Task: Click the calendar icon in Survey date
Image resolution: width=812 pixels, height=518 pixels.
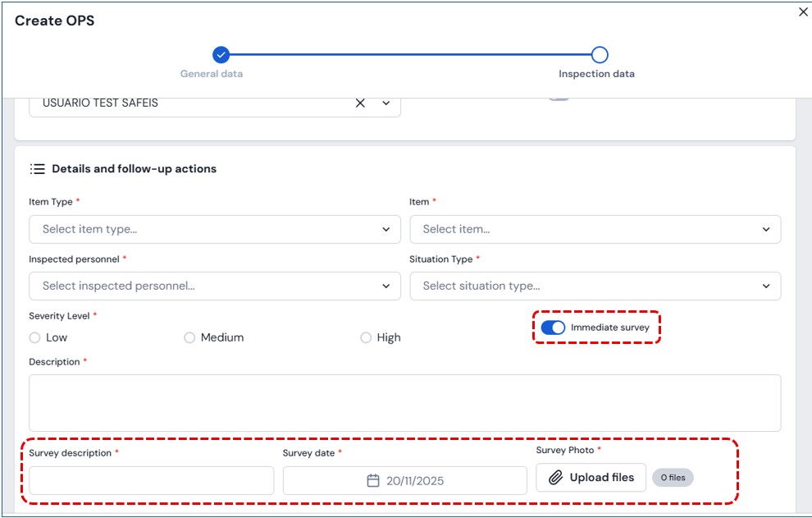Action: [x=373, y=481]
